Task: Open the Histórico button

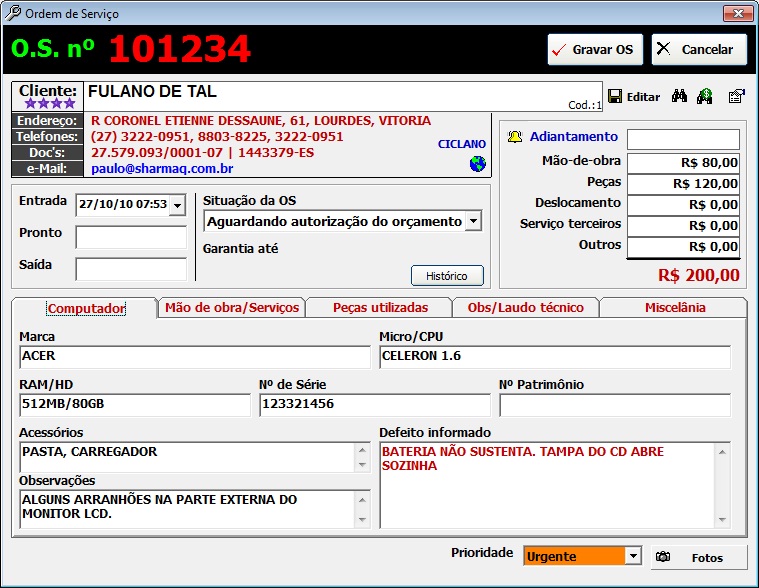Action: pos(447,275)
